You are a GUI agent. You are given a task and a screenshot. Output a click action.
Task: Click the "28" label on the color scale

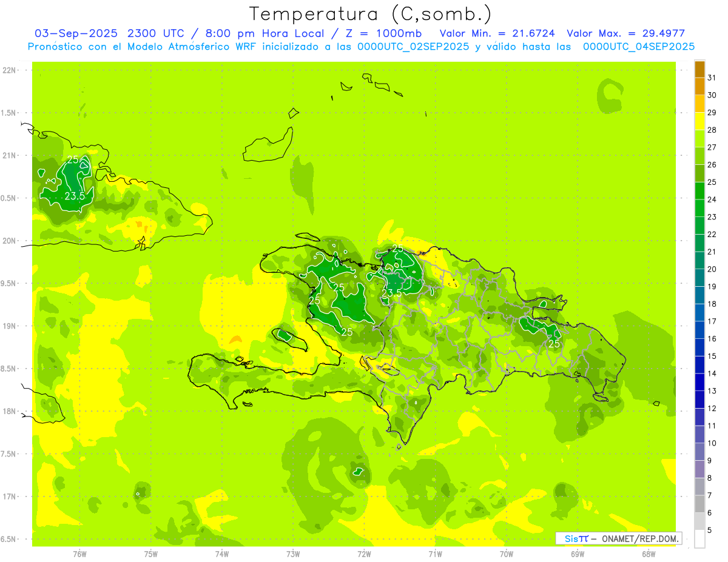[x=712, y=130]
